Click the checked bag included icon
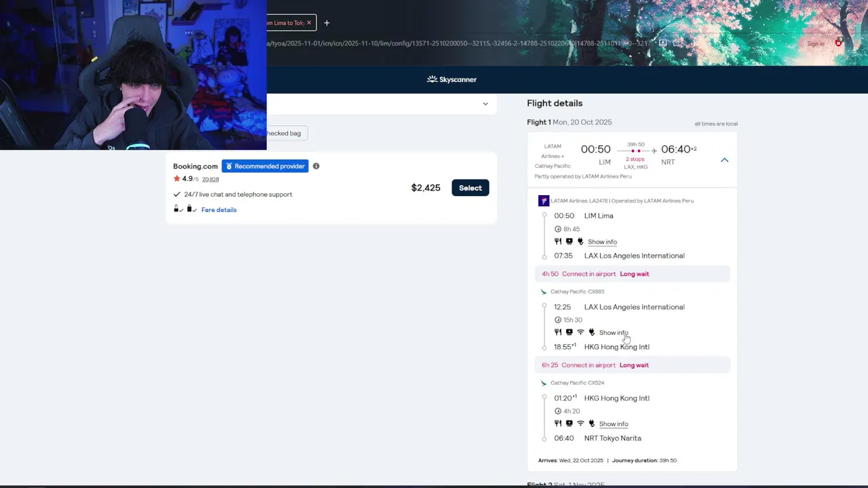This screenshot has height=488, width=868. click(x=191, y=209)
